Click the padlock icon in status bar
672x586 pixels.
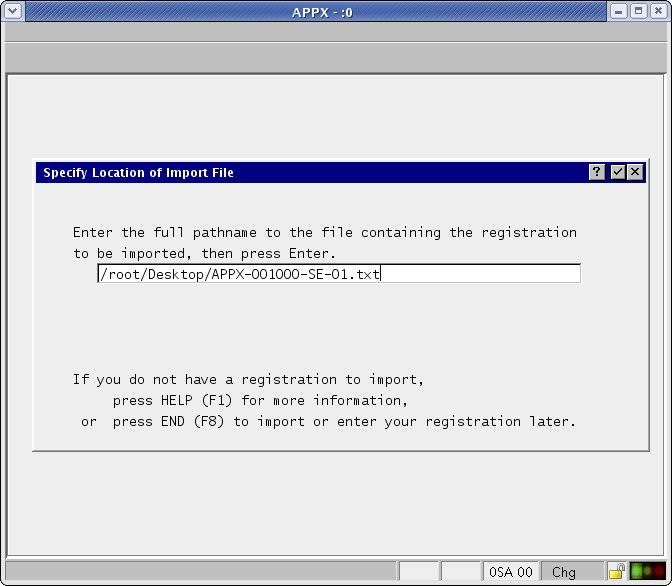click(616, 572)
